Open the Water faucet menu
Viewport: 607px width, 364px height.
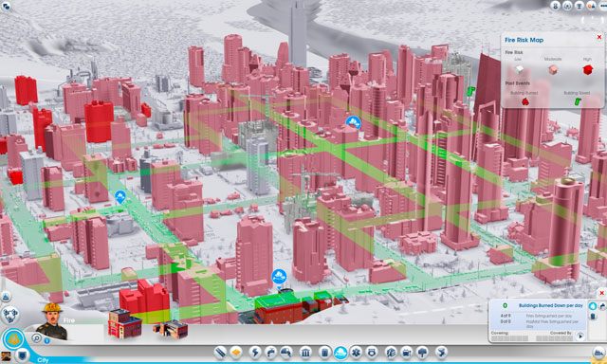(x=270, y=352)
